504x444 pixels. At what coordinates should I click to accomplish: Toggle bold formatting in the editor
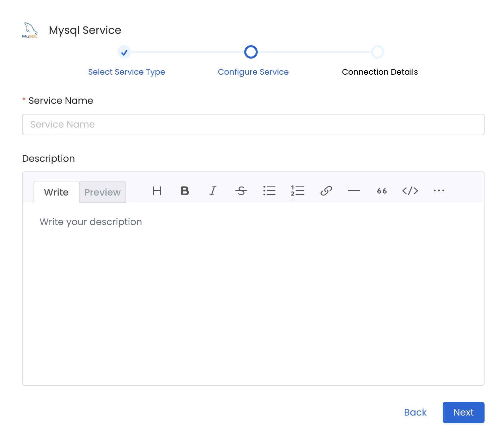tap(185, 191)
